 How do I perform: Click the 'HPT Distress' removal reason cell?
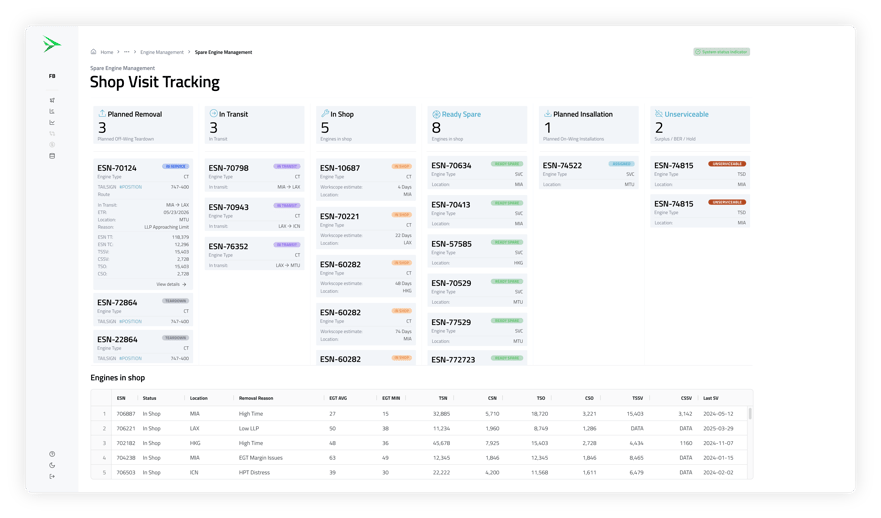pyautogui.click(x=254, y=472)
